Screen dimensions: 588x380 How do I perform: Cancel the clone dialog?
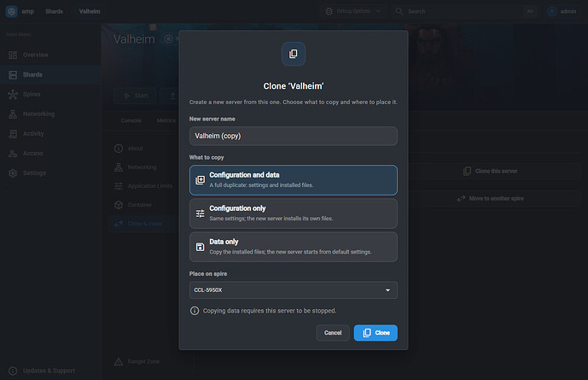333,333
